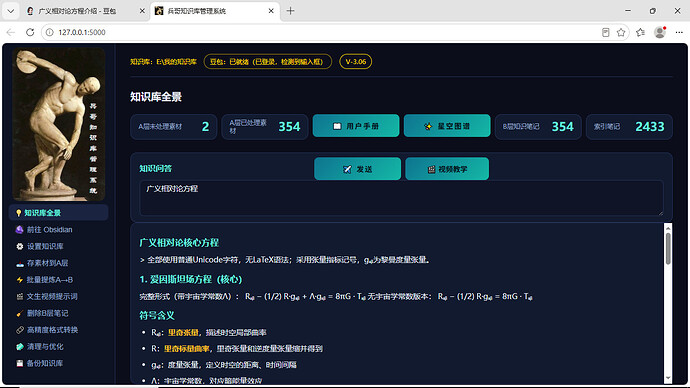This screenshot has width=690, height=388.
Task: Click the 高精度格式转换 link icon
Action: 19,330
